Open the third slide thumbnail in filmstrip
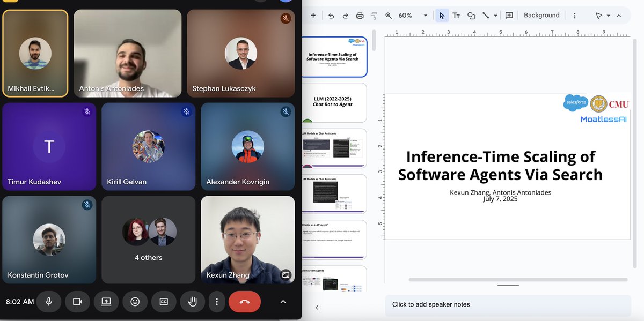Screen dimensions: 644x321 coord(334,148)
